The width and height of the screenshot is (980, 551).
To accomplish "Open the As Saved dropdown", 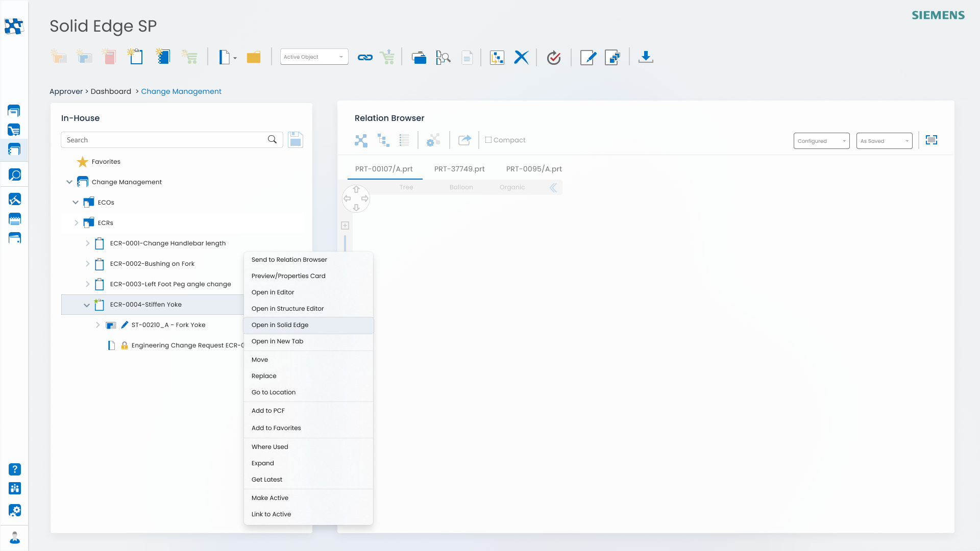I will click(x=885, y=141).
